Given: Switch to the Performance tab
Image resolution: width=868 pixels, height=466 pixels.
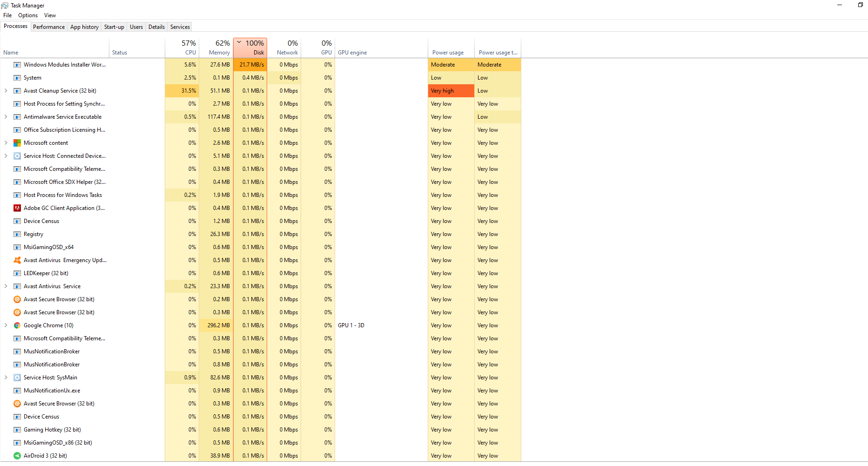Looking at the screenshot, I should point(49,27).
